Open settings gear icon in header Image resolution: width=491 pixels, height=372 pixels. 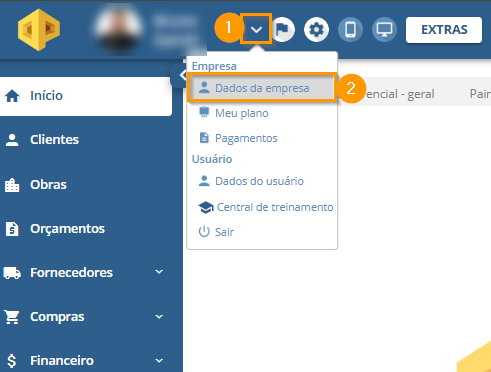pos(316,30)
